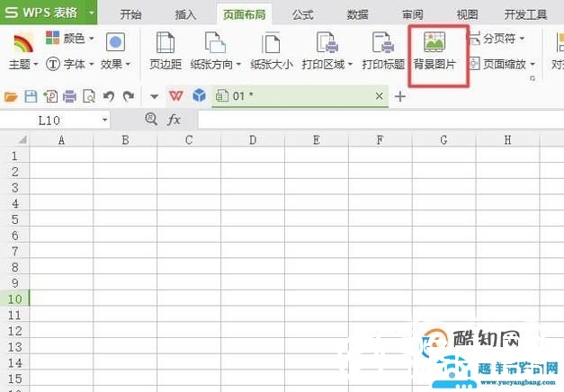Select column B header
The height and width of the screenshot is (392, 564).
coord(125,140)
